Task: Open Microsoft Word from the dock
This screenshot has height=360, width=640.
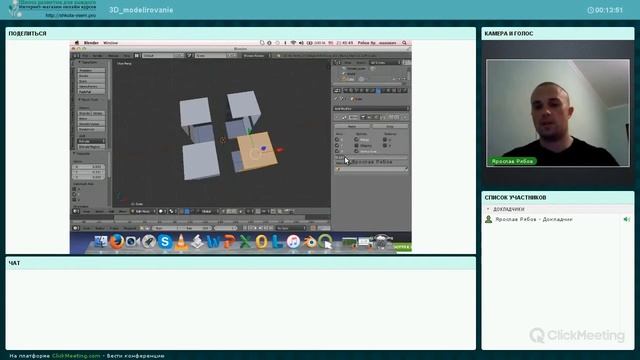Action: point(213,242)
